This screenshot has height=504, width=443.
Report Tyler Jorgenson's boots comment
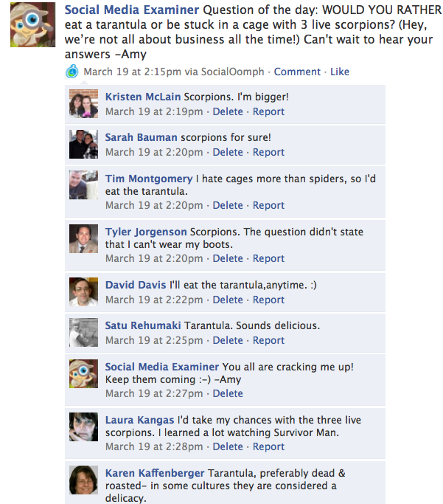point(268,258)
